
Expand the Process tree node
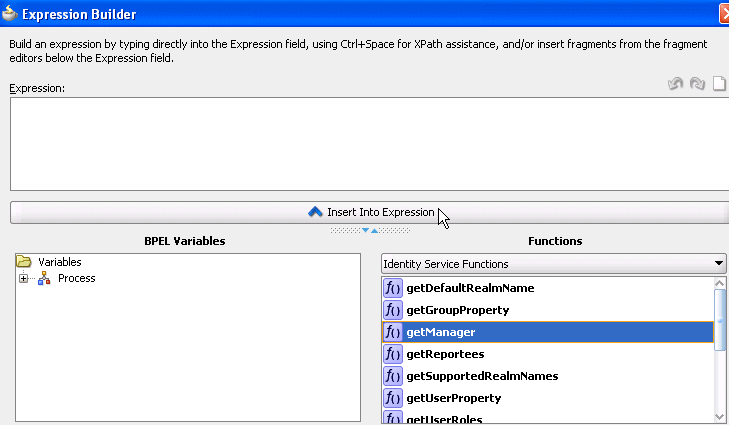coord(23,279)
